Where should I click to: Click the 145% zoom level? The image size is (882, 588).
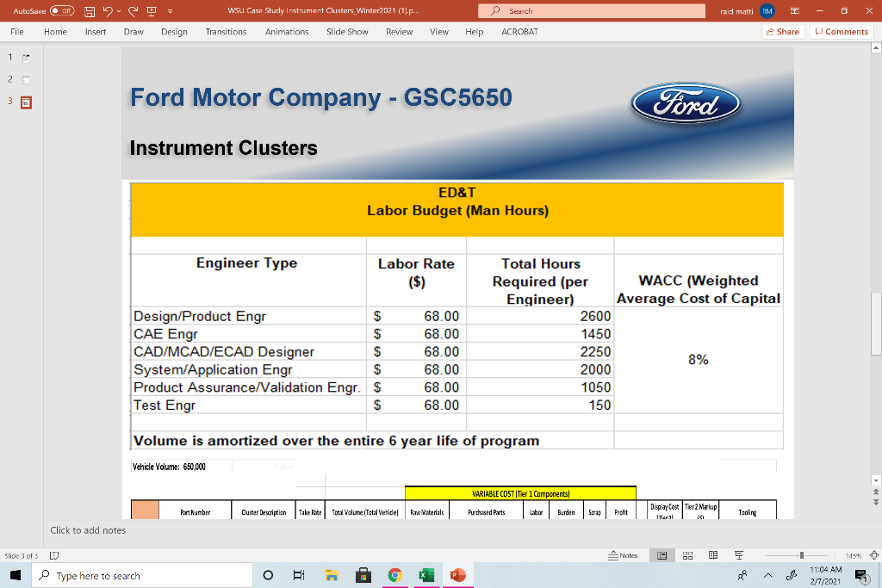tap(854, 555)
